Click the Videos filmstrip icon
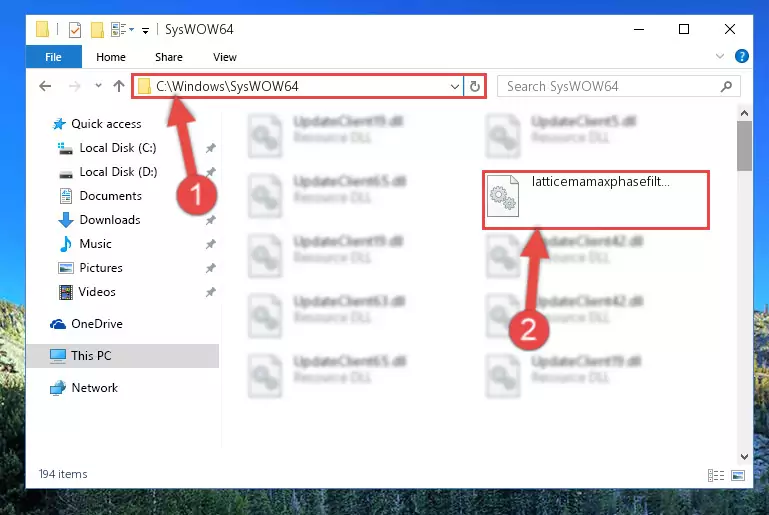 (66, 292)
